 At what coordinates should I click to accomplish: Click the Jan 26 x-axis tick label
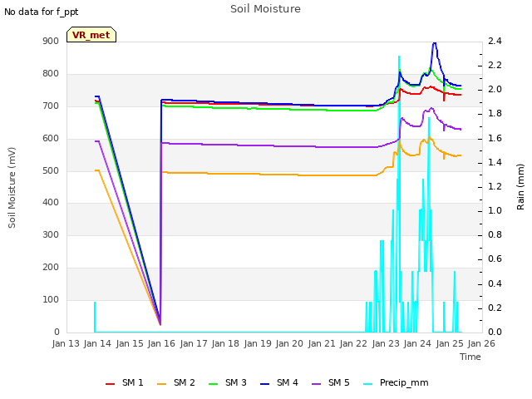(x=481, y=343)
